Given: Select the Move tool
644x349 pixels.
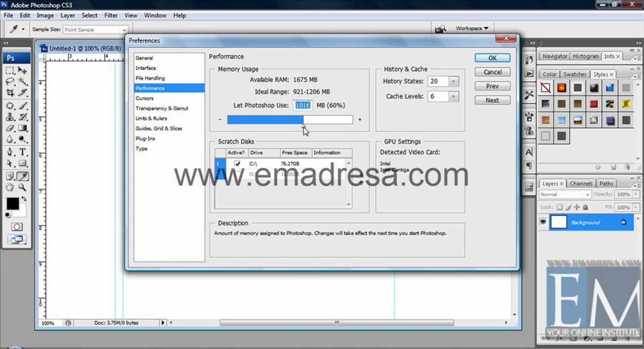Looking at the screenshot, I should tap(22, 71).
